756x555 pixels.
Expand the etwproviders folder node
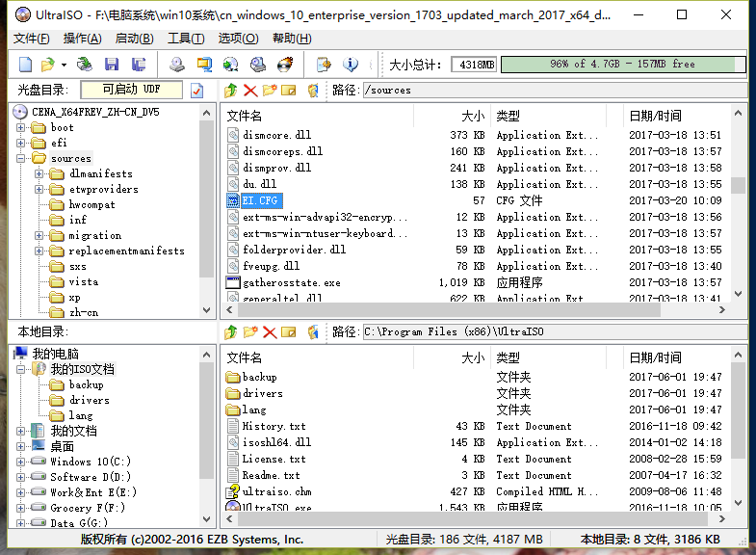(39, 189)
